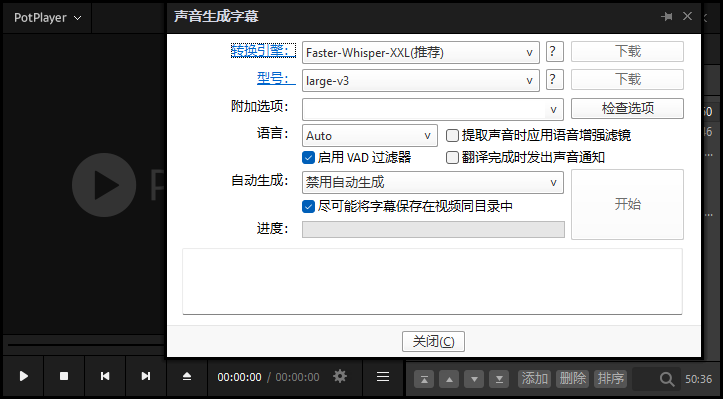Viewport: 723px width, 399px height.
Task: Open the settings gear in the control bar
Action: pos(340,376)
